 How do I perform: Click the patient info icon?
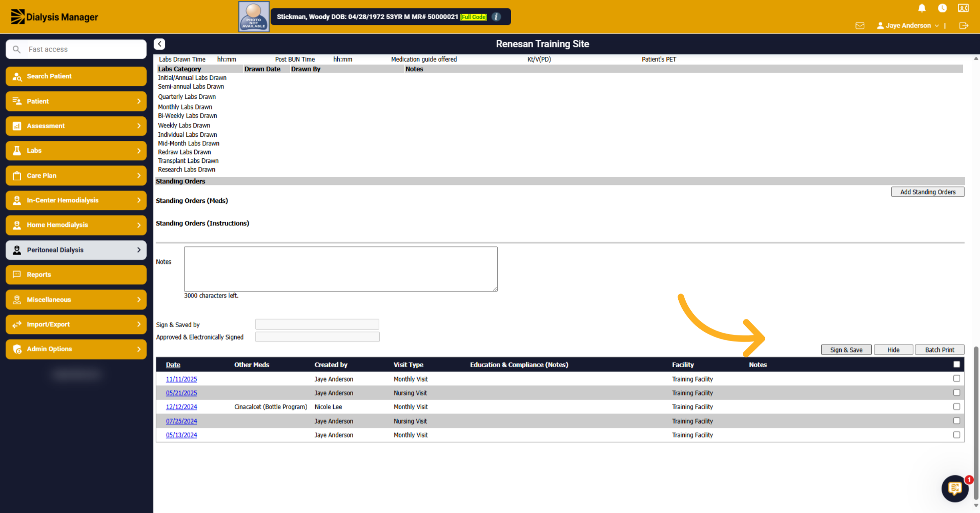pyautogui.click(x=496, y=17)
